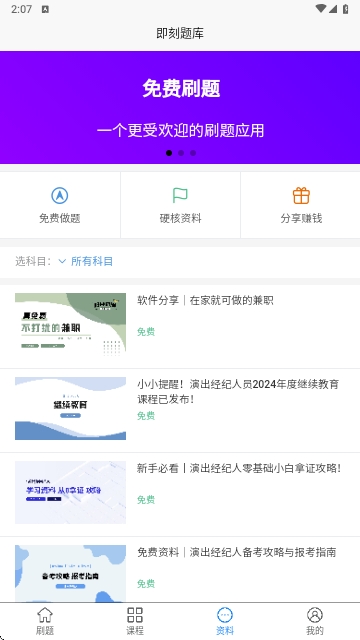Tap the 选科目 label
Viewport: 360px width, 640px height.
click(x=33, y=261)
